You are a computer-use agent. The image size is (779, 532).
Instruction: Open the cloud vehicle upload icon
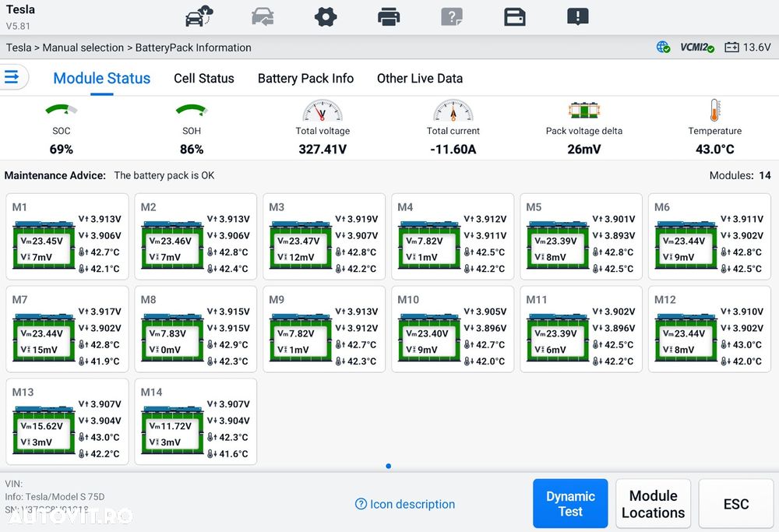199,17
